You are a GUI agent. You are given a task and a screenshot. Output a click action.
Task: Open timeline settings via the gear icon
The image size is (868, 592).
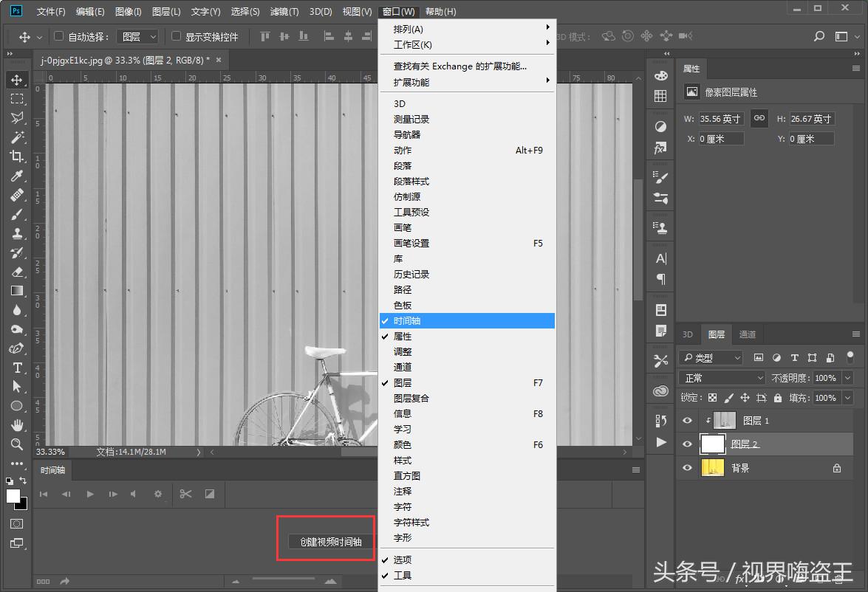coord(157,495)
